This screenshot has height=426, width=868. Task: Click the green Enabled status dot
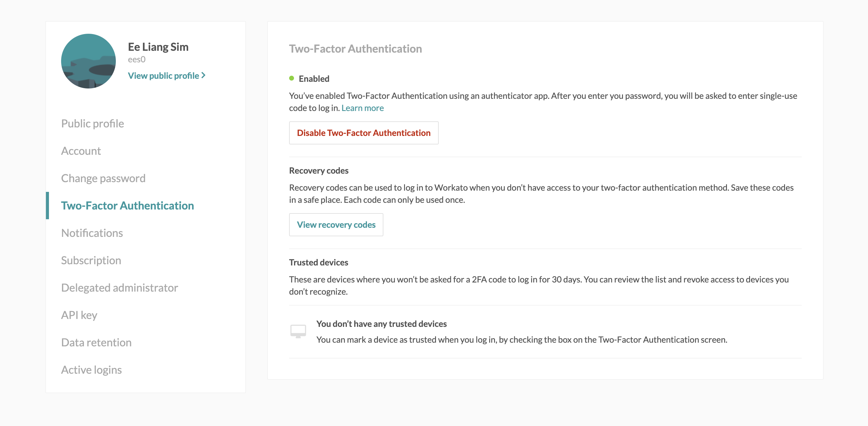tap(292, 78)
